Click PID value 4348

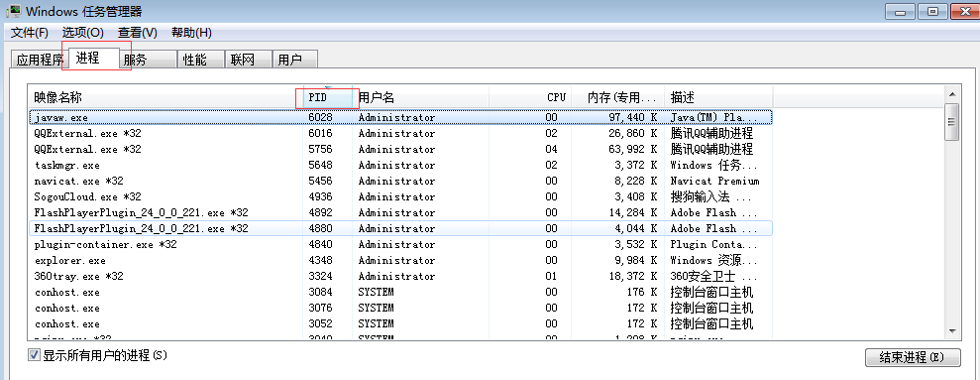point(320,260)
